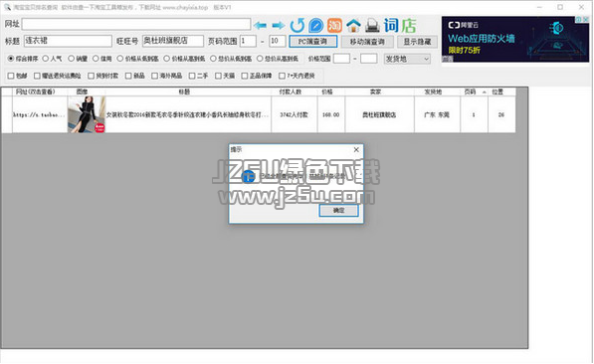Click the blue refresh arrow icon
Screen dimensions: 594x364
click(x=297, y=26)
